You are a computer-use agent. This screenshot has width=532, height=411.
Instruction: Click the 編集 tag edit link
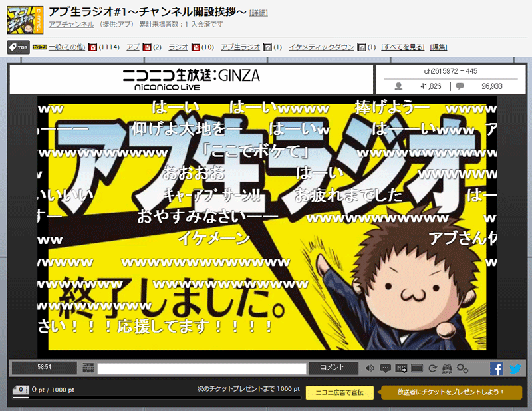438,47
